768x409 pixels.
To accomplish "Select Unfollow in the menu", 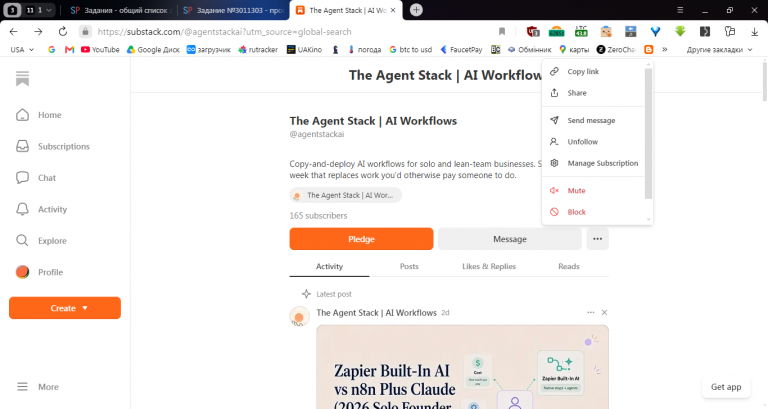I will pos(594,142).
